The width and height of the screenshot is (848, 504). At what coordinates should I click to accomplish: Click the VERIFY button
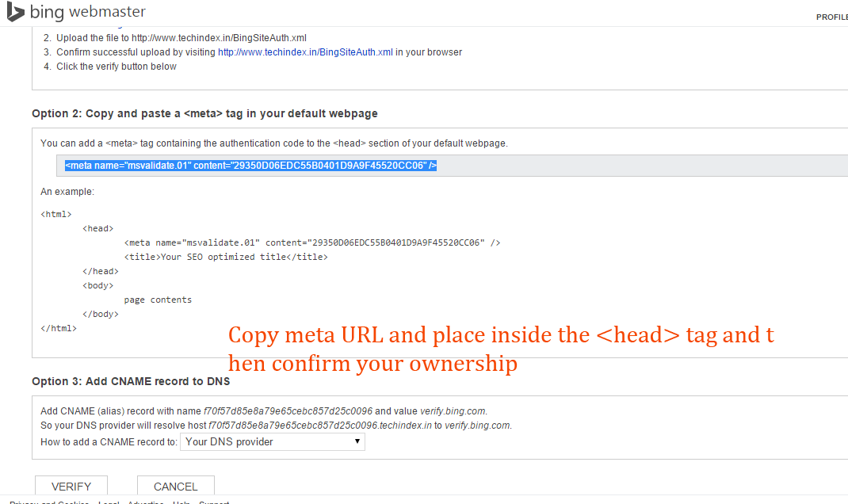71,486
